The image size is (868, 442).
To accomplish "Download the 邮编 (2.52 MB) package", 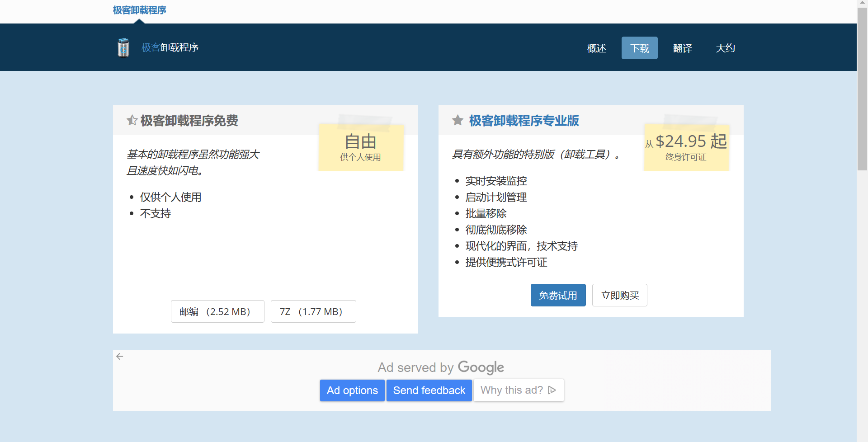I will (217, 311).
